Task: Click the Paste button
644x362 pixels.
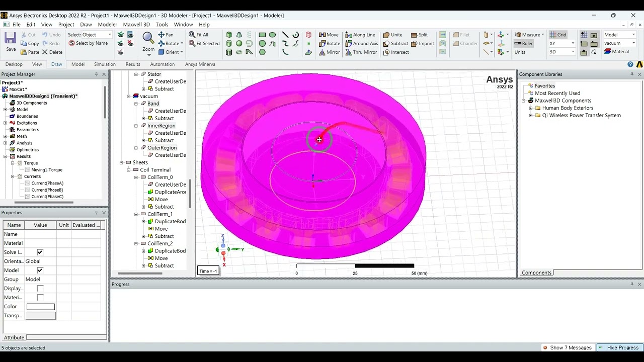Action: [x=30, y=52]
